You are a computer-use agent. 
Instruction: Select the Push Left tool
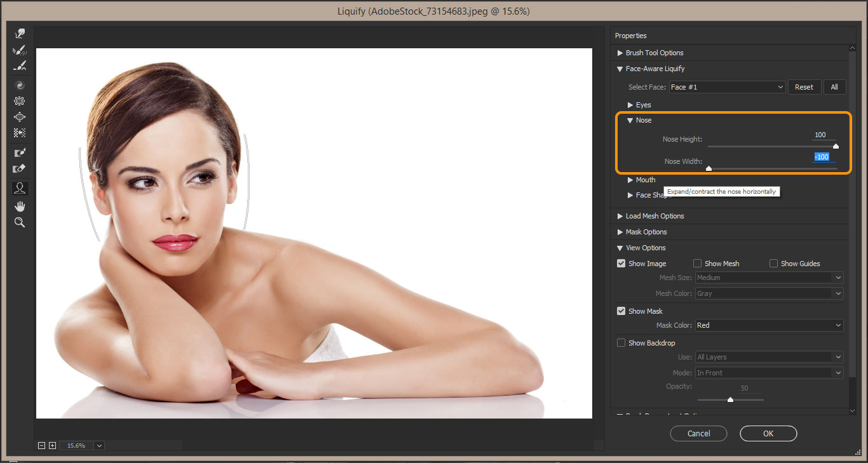coord(20,133)
